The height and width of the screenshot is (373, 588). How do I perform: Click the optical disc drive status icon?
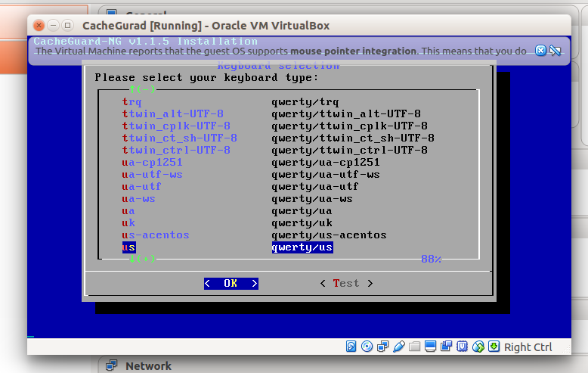[x=367, y=347]
